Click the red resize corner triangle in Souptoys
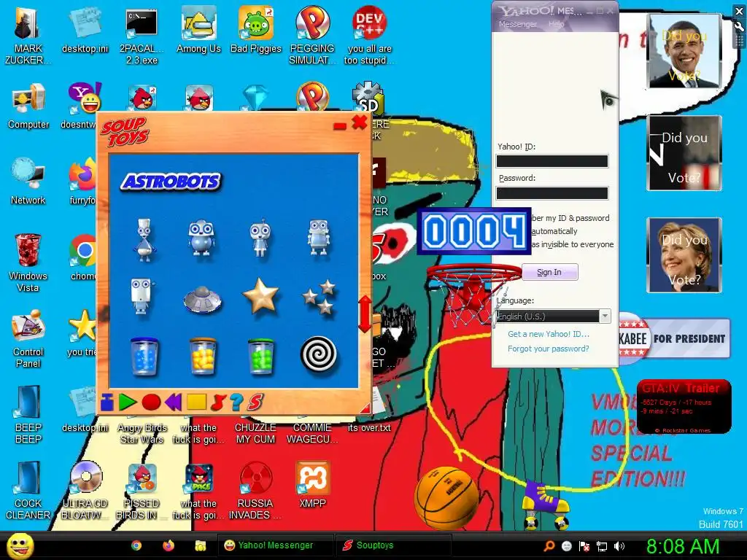747x560 pixels. 365,408
